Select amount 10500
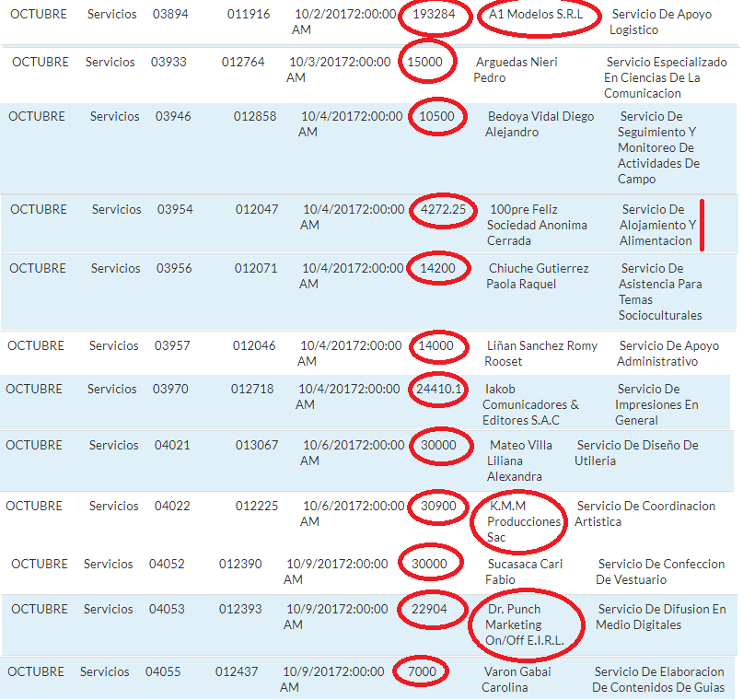Screen dimensions: 743x700 (x=437, y=117)
